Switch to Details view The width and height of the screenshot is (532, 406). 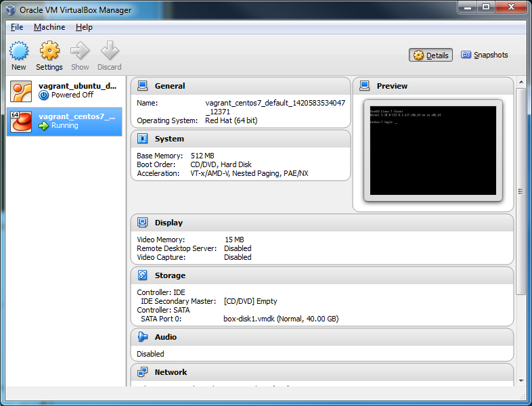(430, 55)
